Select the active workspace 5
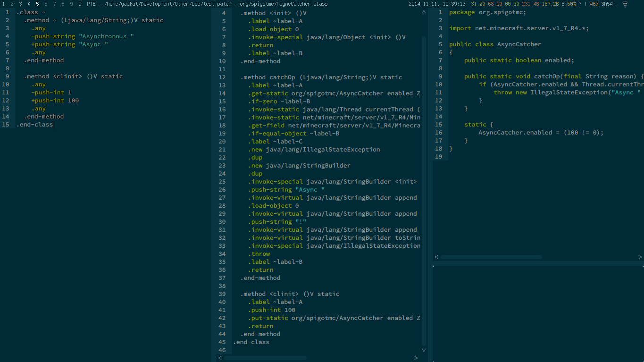Viewport: 644px width, 362px height. pos(37,4)
